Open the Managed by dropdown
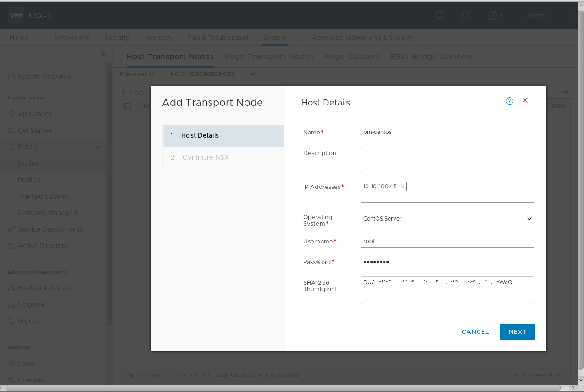Viewport: 584px width, 392px height. pyautogui.click(x=212, y=74)
